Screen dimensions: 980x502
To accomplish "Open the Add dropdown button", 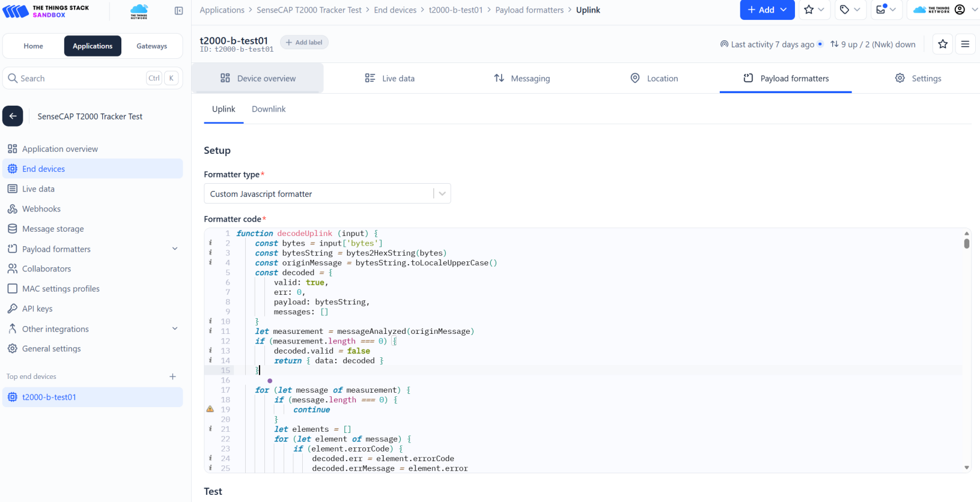I will click(767, 10).
